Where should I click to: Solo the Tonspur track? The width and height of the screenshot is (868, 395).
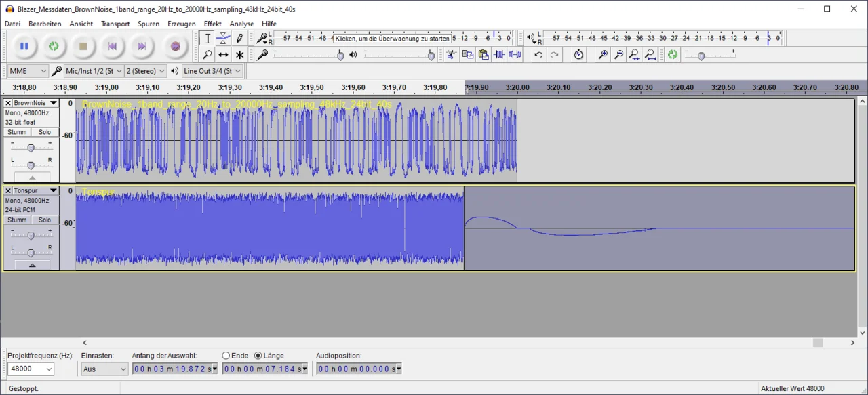45,220
